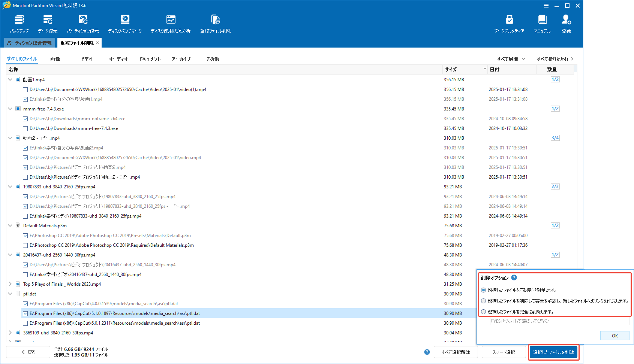The height and width of the screenshot is (364, 634).
Task: Switch to パーティション総合管理 tab
Action: pyautogui.click(x=29, y=43)
